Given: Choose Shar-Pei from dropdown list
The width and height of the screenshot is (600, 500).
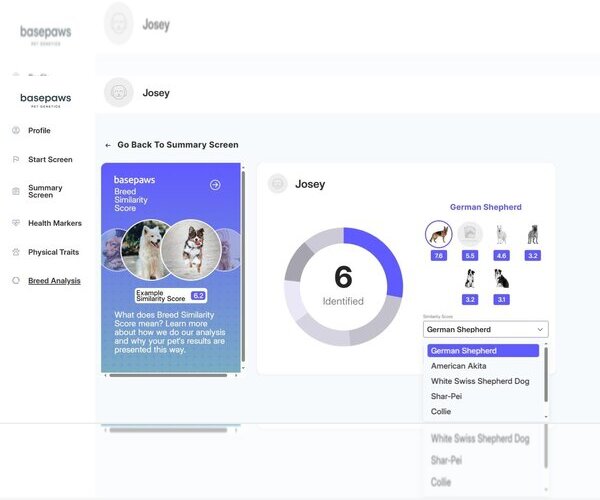Looking at the screenshot, I should (446, 396).
